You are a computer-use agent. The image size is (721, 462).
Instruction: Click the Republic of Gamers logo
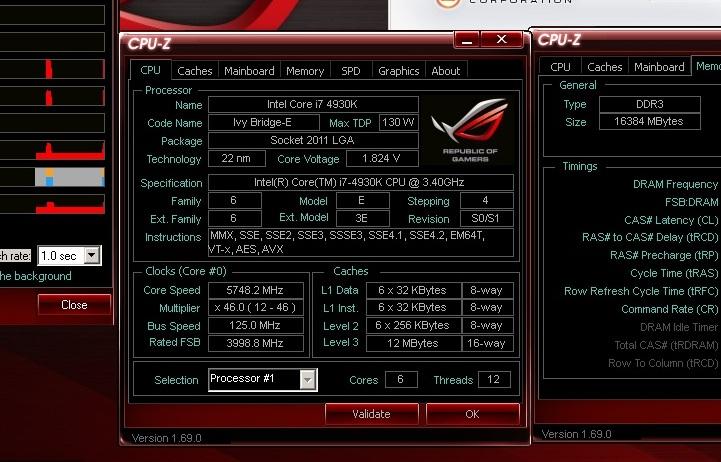coord(469,131)
